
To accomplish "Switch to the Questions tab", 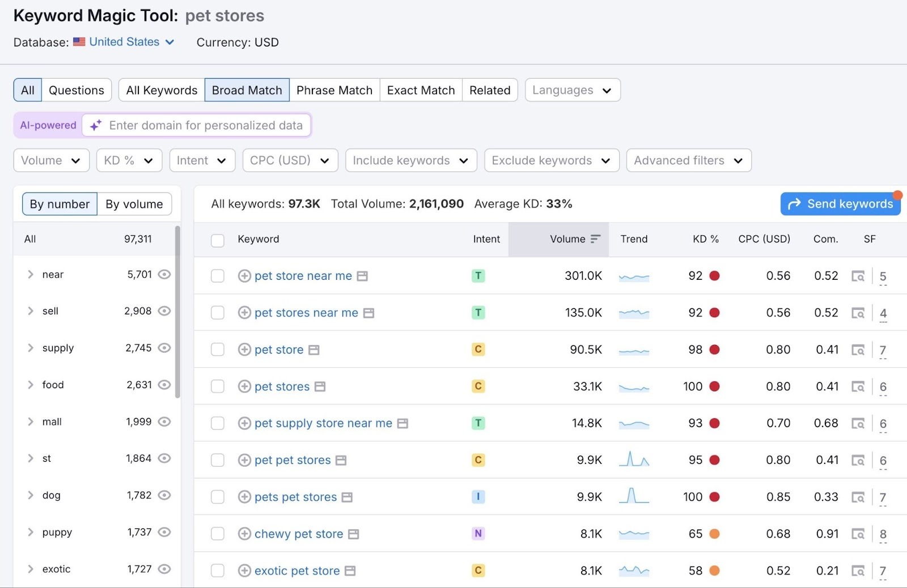I will click(76, 90).
